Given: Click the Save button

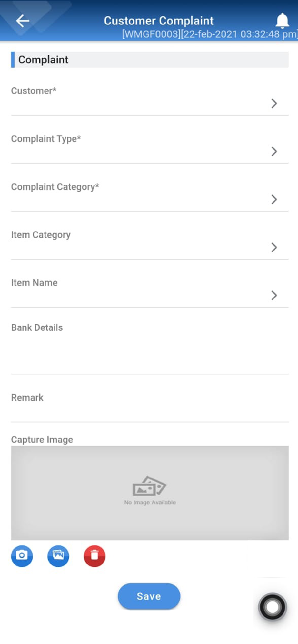Looking at the screenshot, I should [x=149, y=596].
